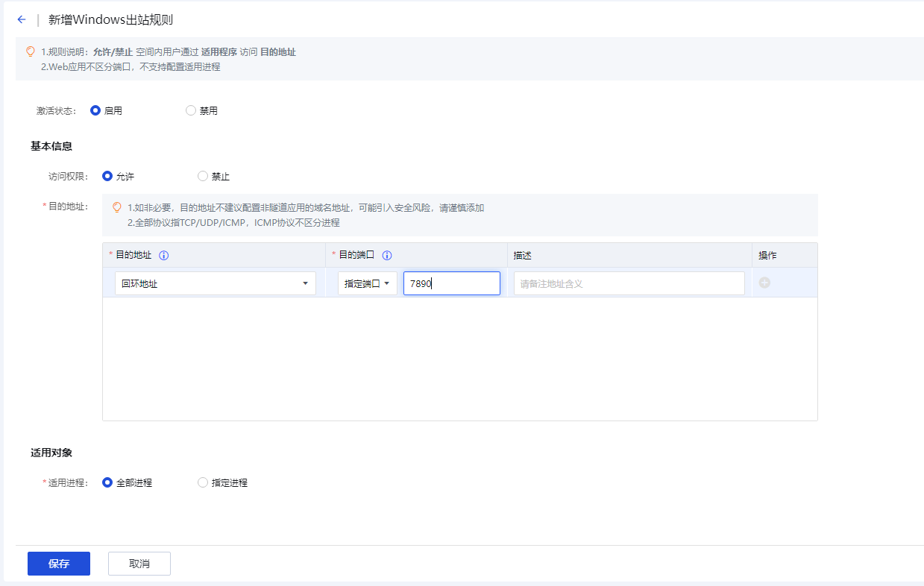Expand the 指定端口 port type dropdown

point(367,283)
